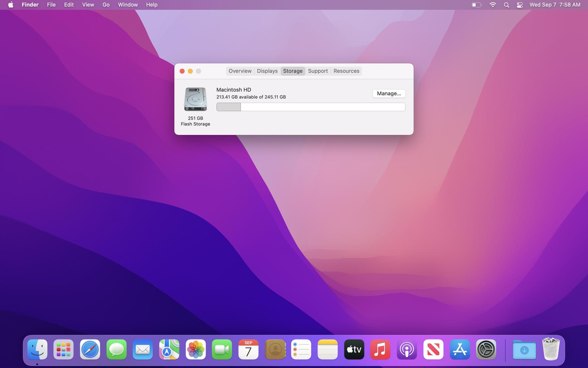The height and width of the screenshot is (368, 588).
Task: Launch Photos app from the Dock
Action: click(x=196, y=350)
